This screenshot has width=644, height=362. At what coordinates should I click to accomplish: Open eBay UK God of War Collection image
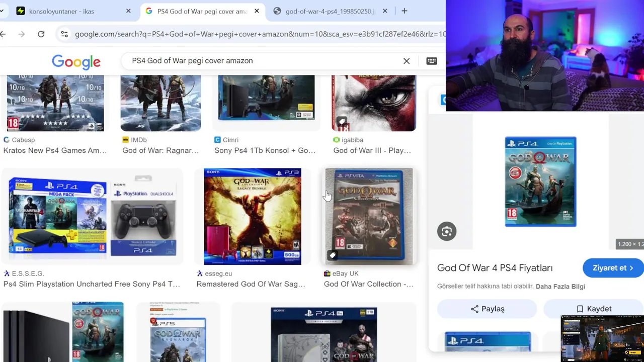point(369,217)
